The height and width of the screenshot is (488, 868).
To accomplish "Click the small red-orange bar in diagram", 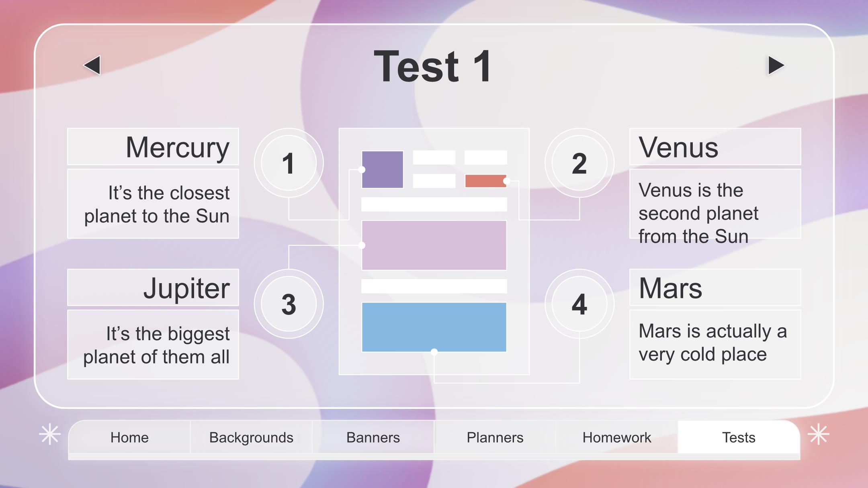I will coord(486,181).
